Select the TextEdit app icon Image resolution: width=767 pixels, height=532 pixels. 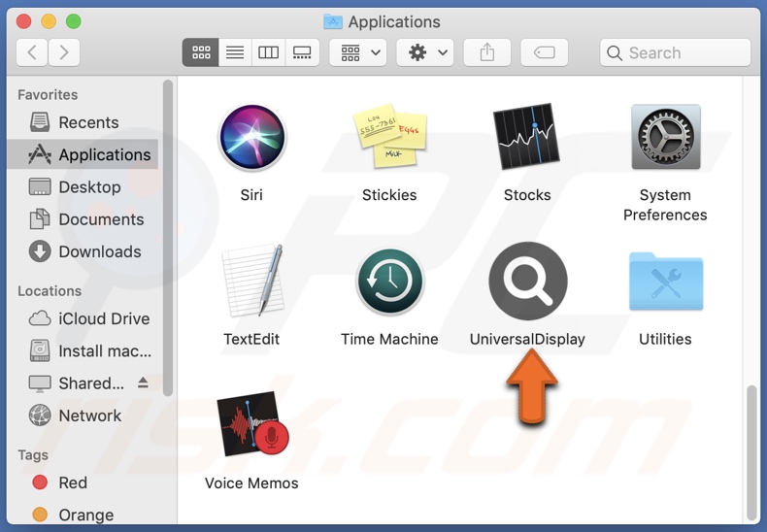coord(252,281)
